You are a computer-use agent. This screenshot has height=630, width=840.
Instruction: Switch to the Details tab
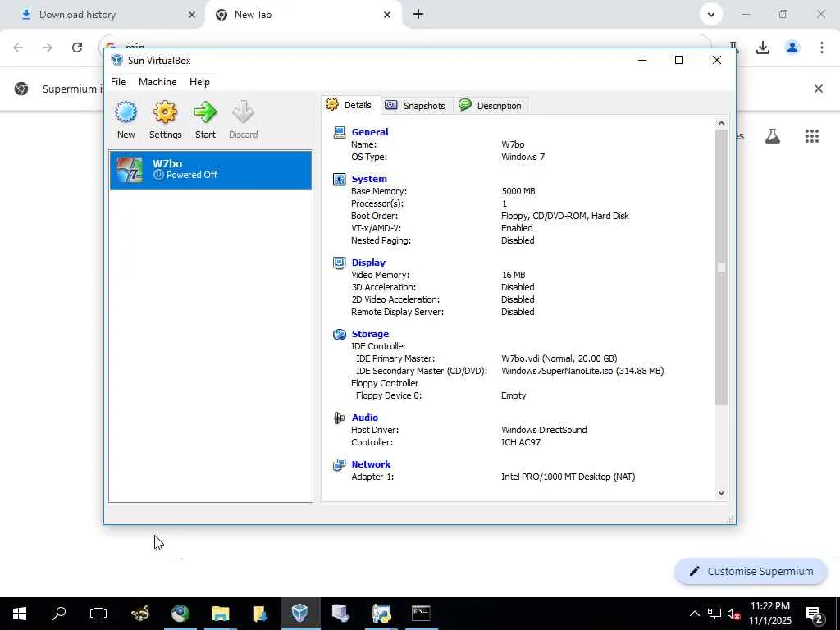coord(349,105)
